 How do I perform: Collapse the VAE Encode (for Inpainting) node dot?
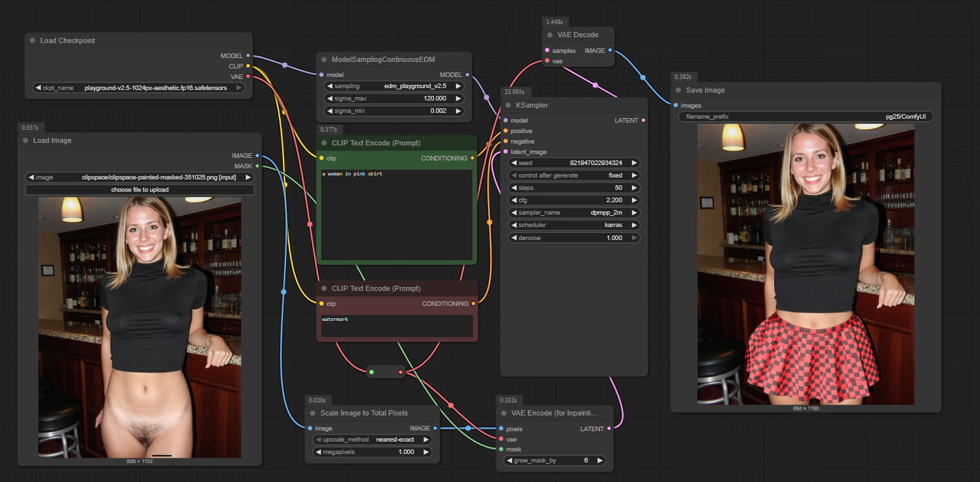click(x=504, y=413)
